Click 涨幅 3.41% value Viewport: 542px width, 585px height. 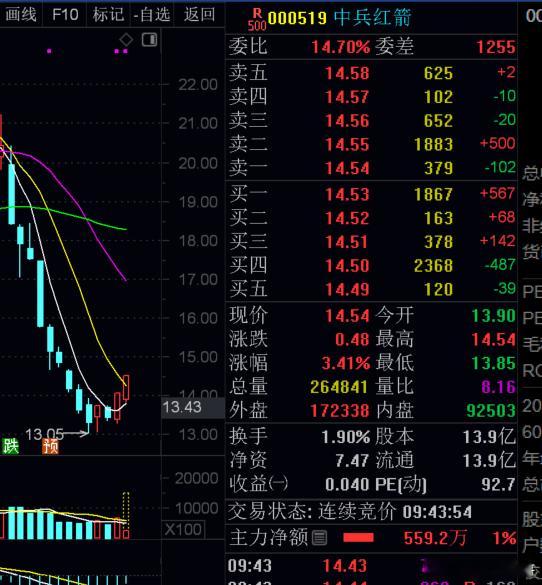[x=346, y=363]
